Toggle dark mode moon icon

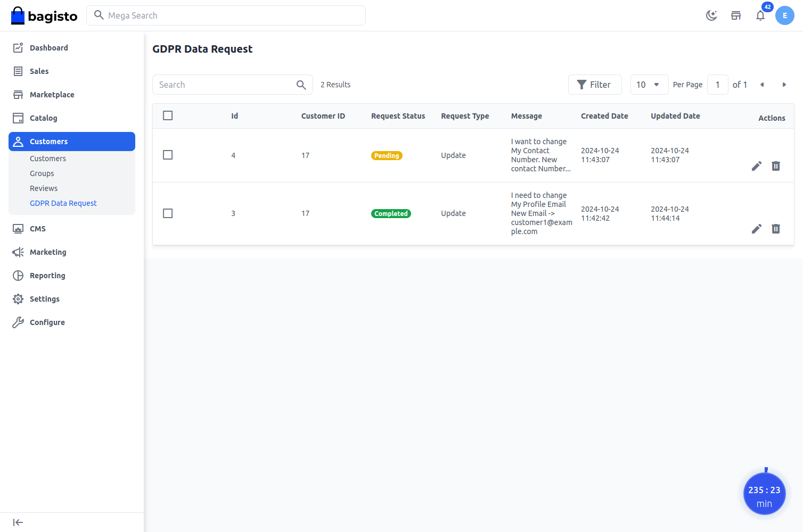pos(711,15)
